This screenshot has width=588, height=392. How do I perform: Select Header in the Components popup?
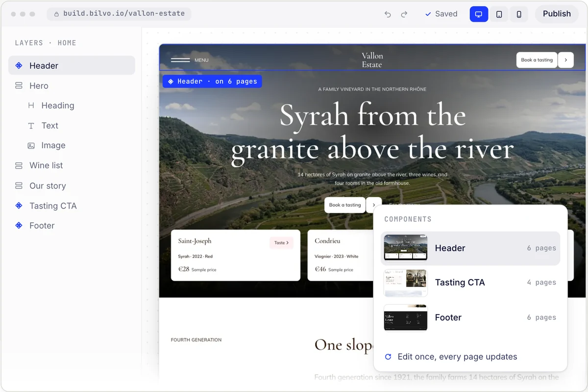point(470,248)
